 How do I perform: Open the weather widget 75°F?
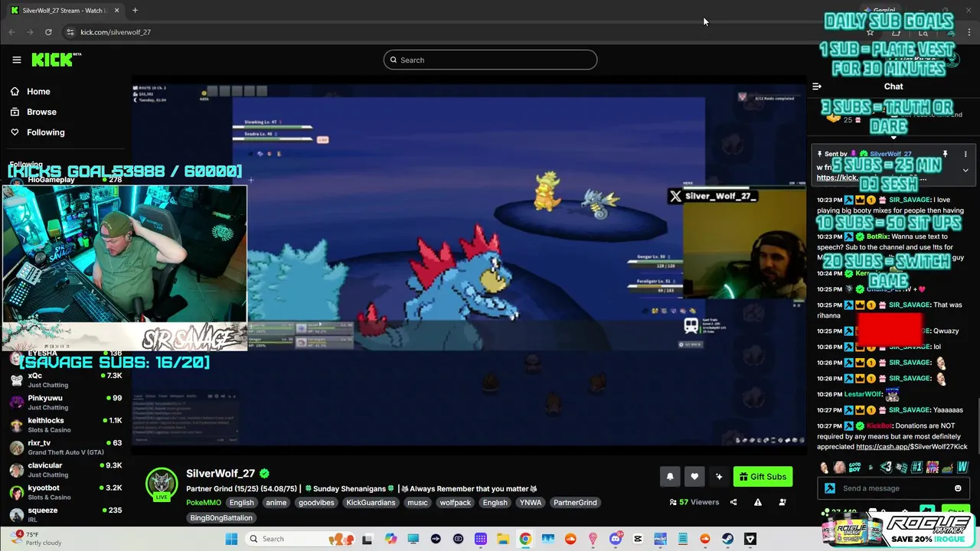coord(37,539)
